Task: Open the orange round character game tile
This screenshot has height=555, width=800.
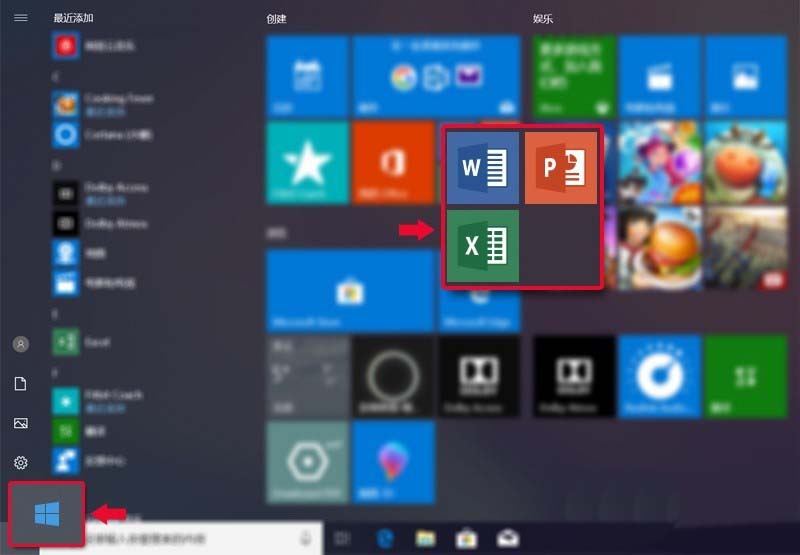Action: (746, 163)
